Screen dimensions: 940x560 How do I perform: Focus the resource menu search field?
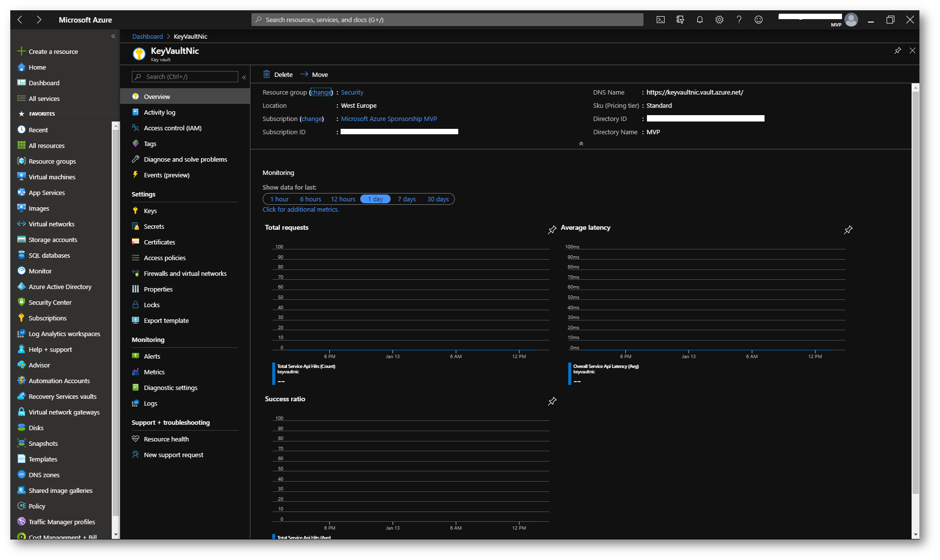(185, 76)
